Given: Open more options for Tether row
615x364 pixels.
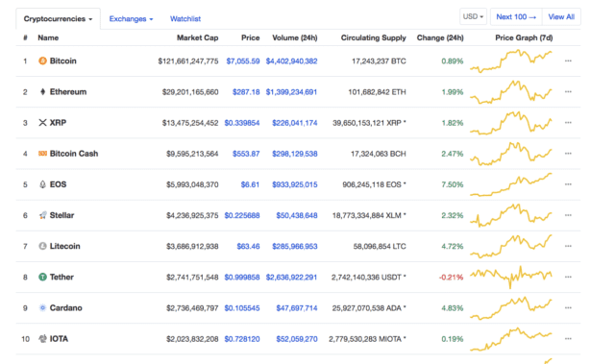Looking at the screenshot, I should (x=568, y=277).
